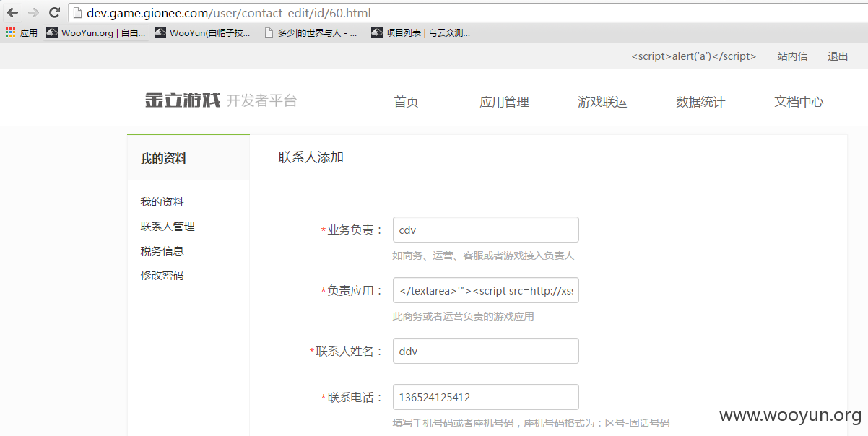Click the hint text 如商务、运营、客服或者游戏接入负责人
Viewport: 868px width, 436px height.
click(483, 256)
